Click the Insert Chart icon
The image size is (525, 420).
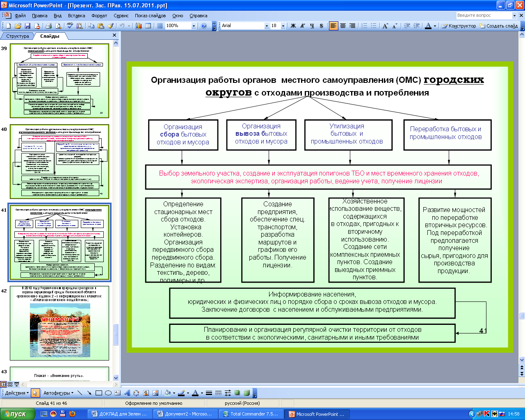coord(139,26)
